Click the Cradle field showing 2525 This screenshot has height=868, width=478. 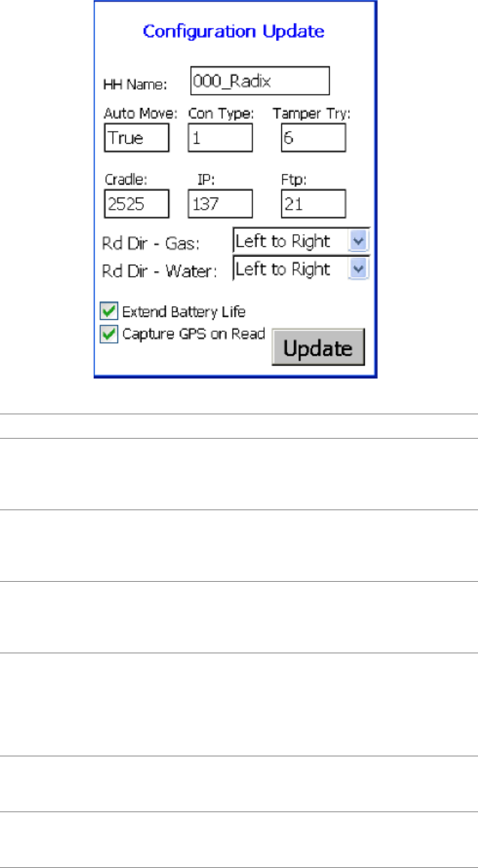pyautogui.click(x=137, y=203)
